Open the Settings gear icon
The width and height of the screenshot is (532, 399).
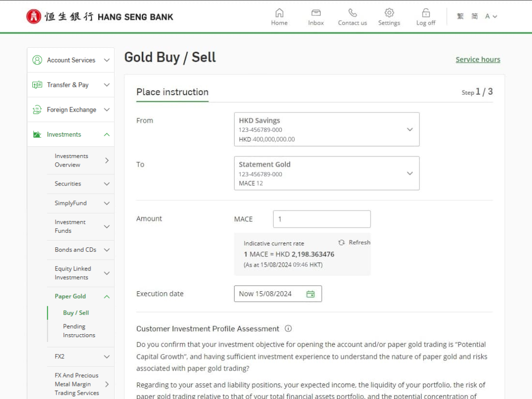coord(389,16)
